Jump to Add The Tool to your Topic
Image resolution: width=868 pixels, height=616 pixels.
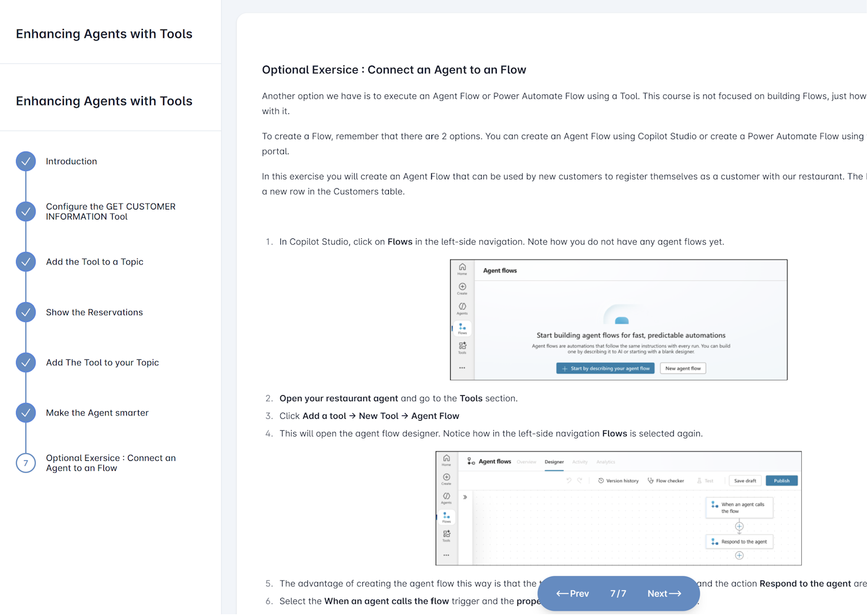(x=102, y=362)
